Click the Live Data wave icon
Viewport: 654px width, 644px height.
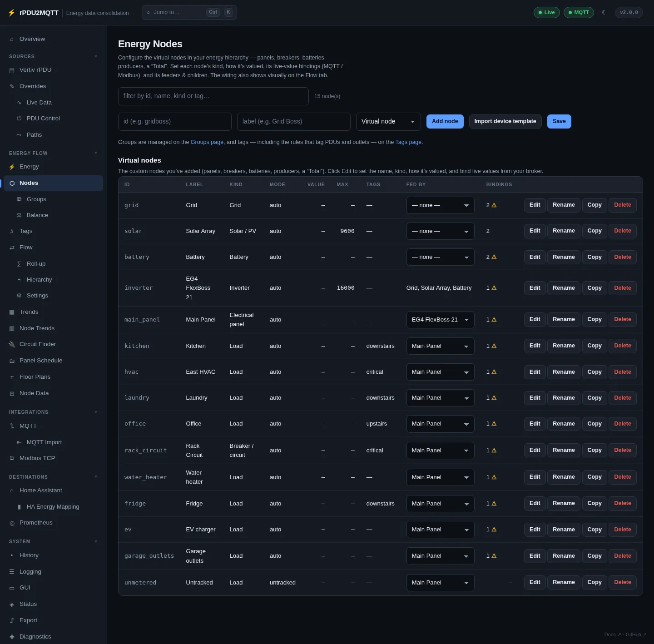pos(19,103)
